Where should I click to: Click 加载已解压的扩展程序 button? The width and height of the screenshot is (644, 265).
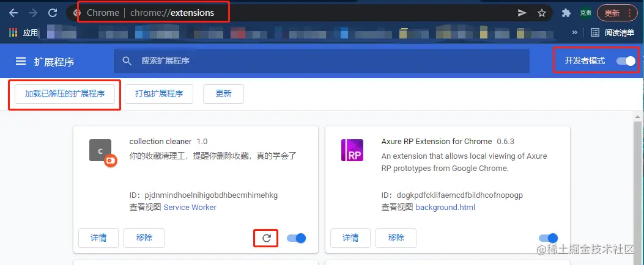pyautogui.click(x=65, y=93)
